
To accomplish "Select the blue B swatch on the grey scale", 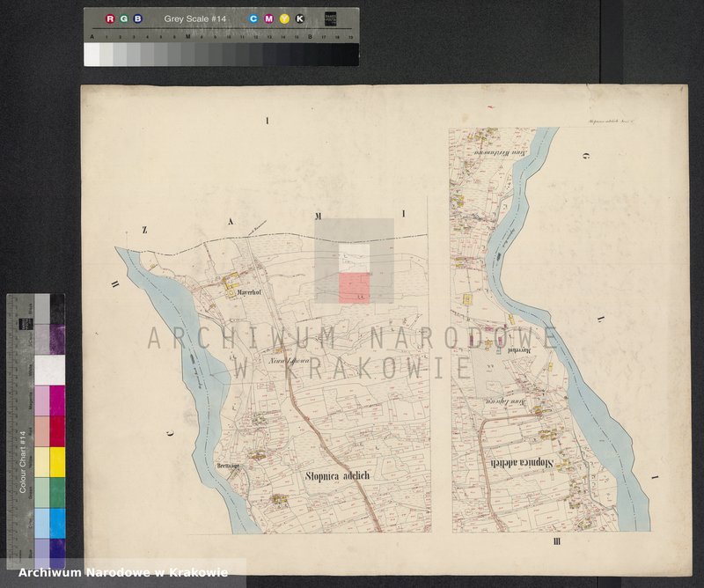I will (x=137, y=18).
